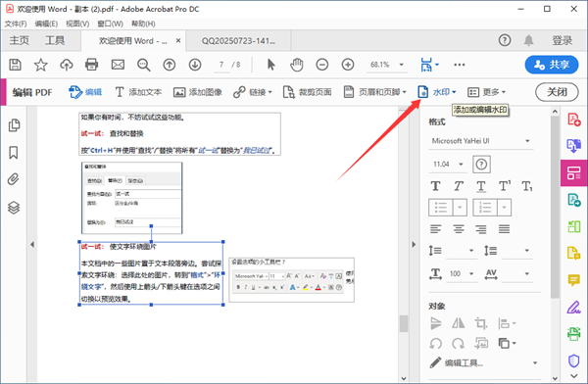Show the Bookmarks panel

tap(14, 153)
